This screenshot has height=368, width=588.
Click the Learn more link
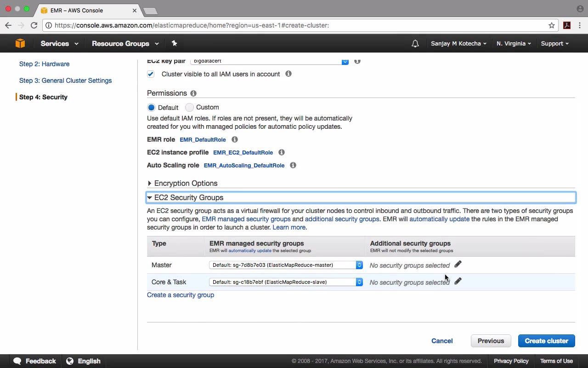click(x=289, y=227)
